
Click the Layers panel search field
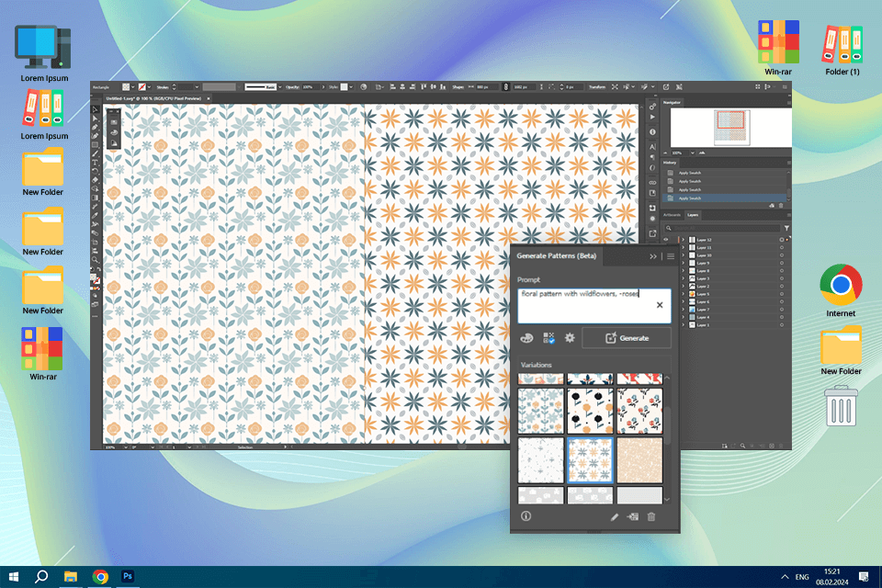(x=722, y=228)
